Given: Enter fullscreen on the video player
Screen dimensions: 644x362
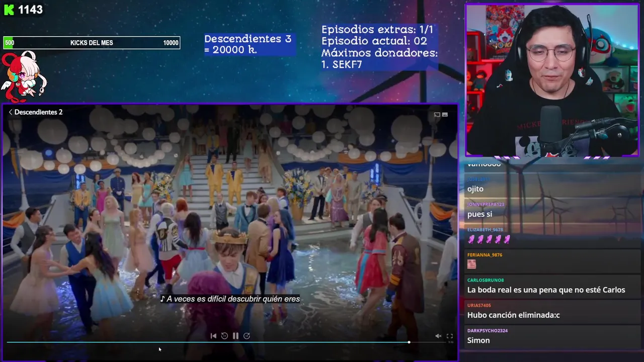Looking at the screenshot, I should tap(450, 336).
